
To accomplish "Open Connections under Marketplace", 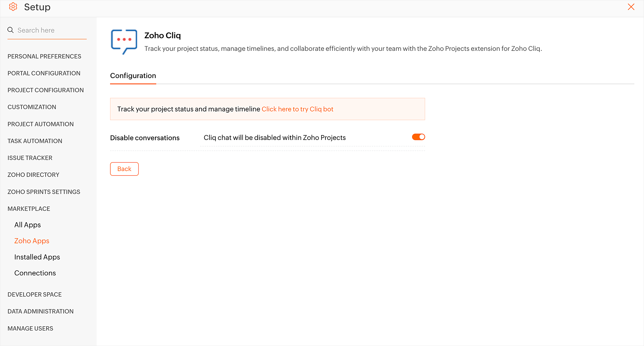I will [35, 273].
